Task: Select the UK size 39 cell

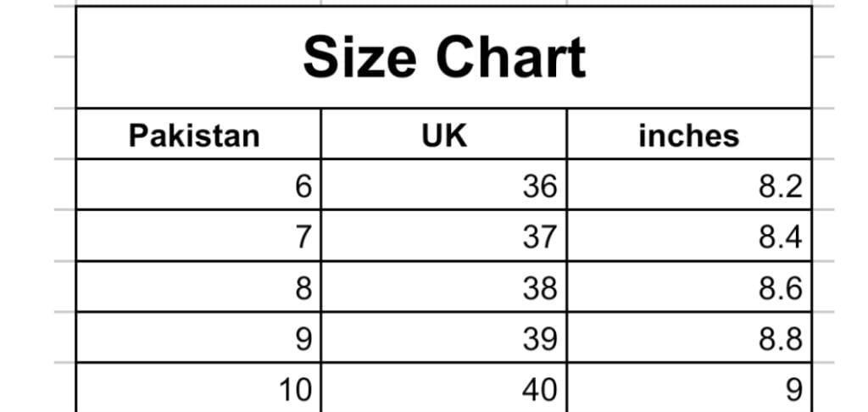Action: pos(443,338)
